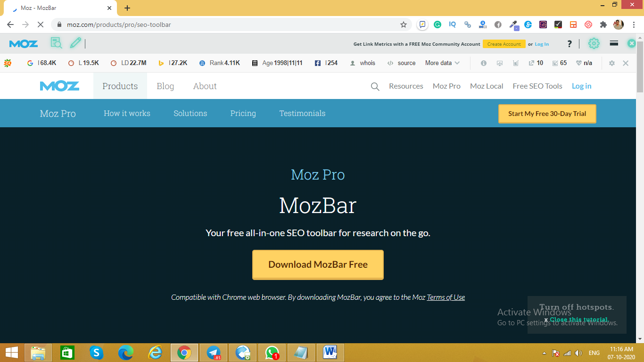Image resolution: width=644 pixels, height=362 pixels.
Task: Open Resources in top navigation
Action: click(406, 86)
